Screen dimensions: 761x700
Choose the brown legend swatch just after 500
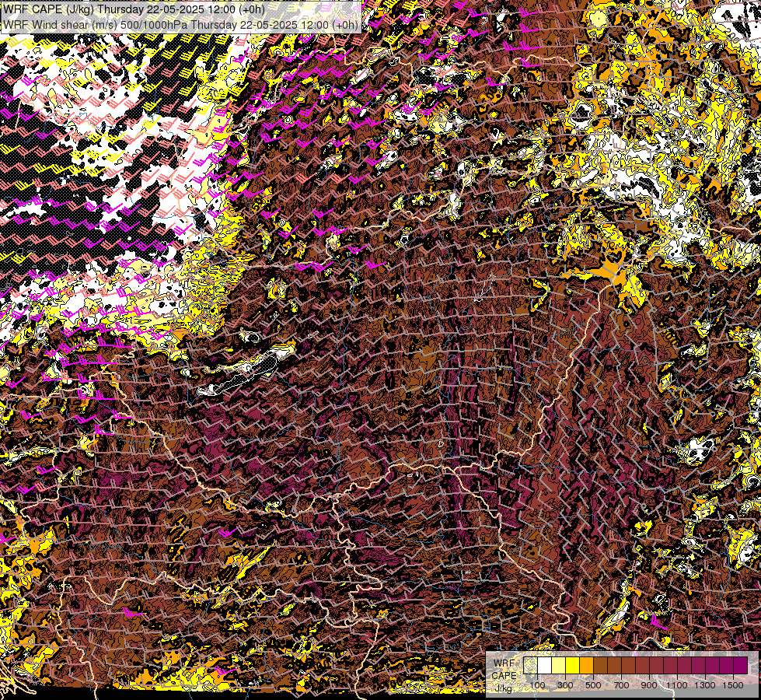tap(600, 665)
